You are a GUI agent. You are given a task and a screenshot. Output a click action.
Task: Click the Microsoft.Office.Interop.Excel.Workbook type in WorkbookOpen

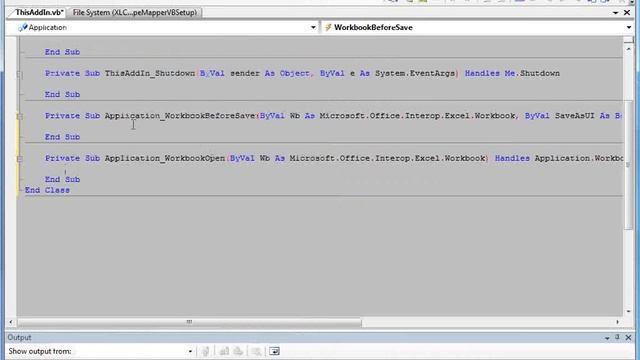tap(388, 158)
